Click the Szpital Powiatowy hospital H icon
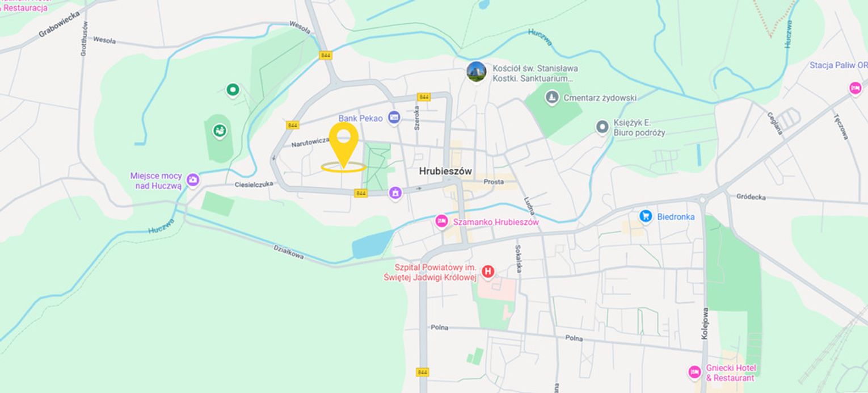868x393 pixels. click(487, 272)
